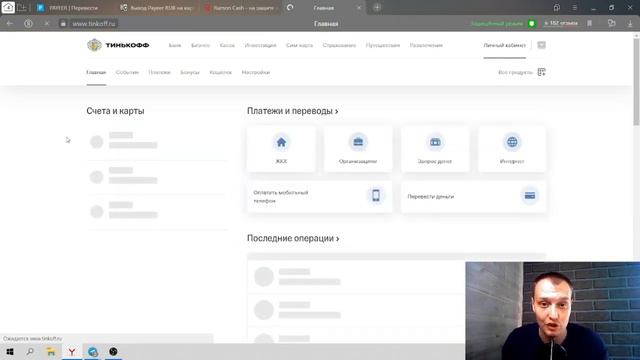
Task: Open the ЖКХ payment house icon
Action: pos(281,142)
